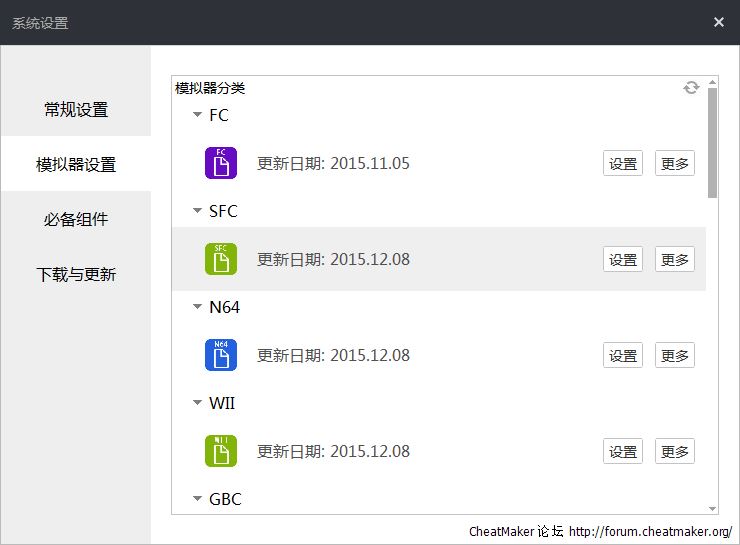Image resolution: width=740 pixels, height=545 pixels.
Task: Collapse the WII category arrow
Action: [197, 403]
